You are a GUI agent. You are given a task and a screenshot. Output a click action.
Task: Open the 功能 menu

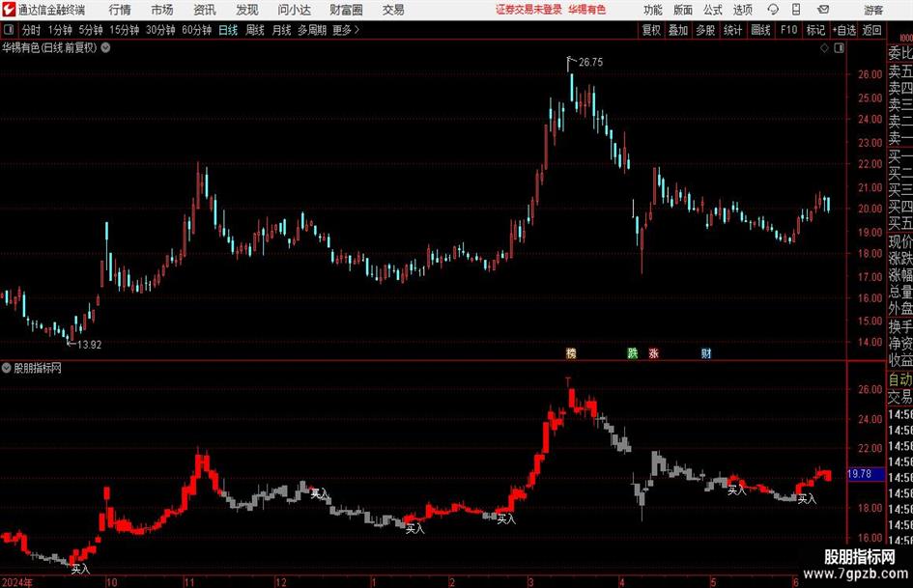point(653,10)
